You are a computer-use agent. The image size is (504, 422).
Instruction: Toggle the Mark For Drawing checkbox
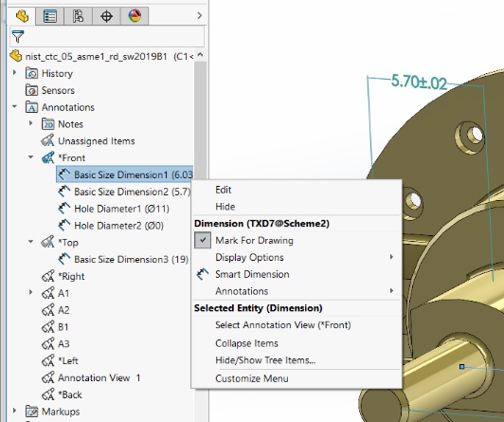tap(203, 240)
